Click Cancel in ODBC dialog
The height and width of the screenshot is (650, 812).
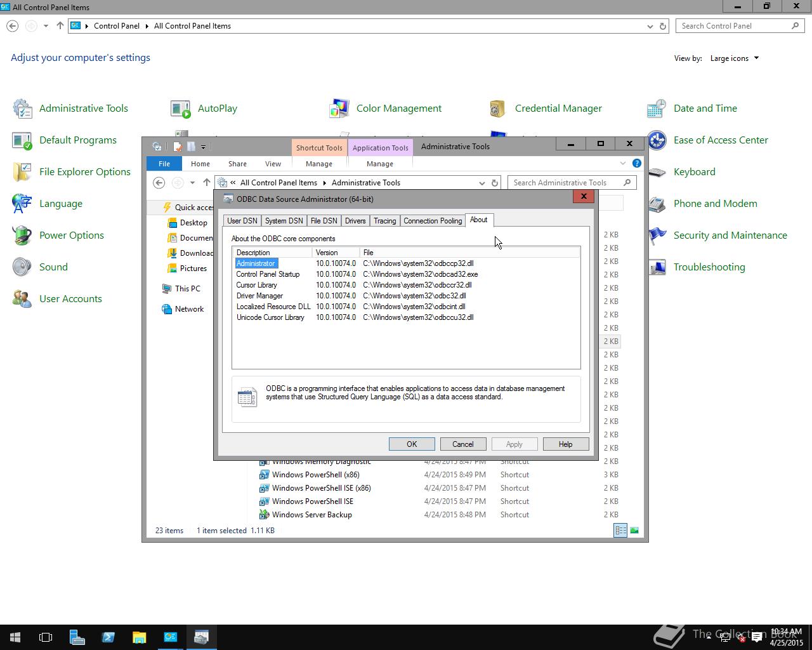(462, 444)
